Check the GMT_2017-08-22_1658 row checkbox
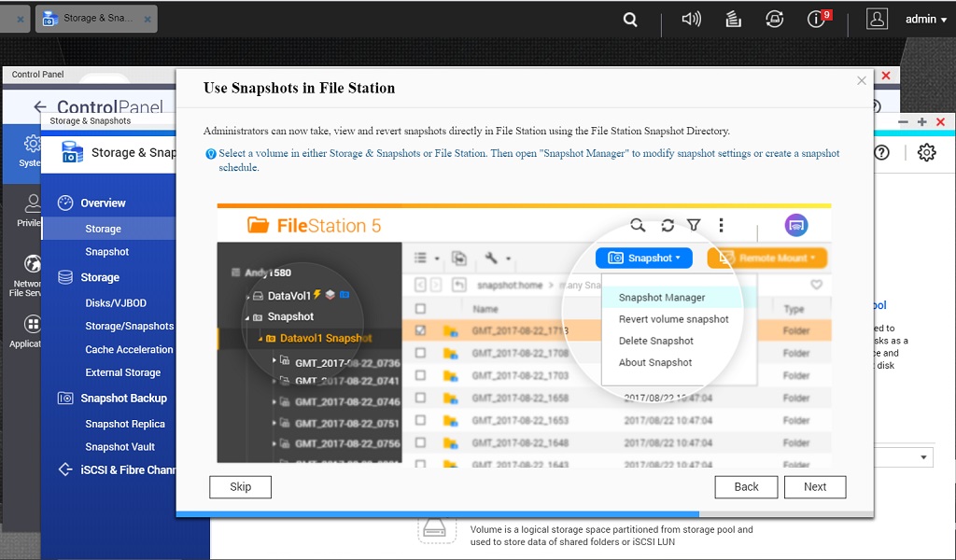956x560 pixels. pyautogui.click(x=421, y=398)
